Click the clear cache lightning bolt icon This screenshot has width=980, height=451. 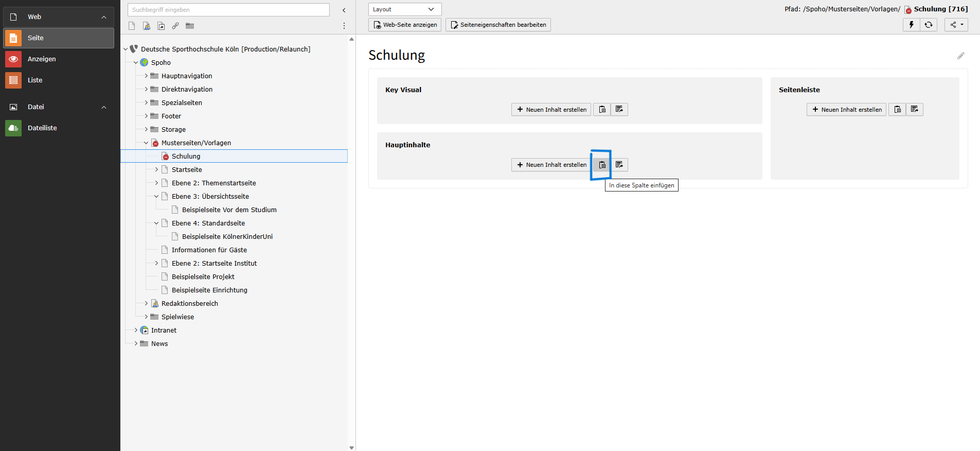[911, 25]
